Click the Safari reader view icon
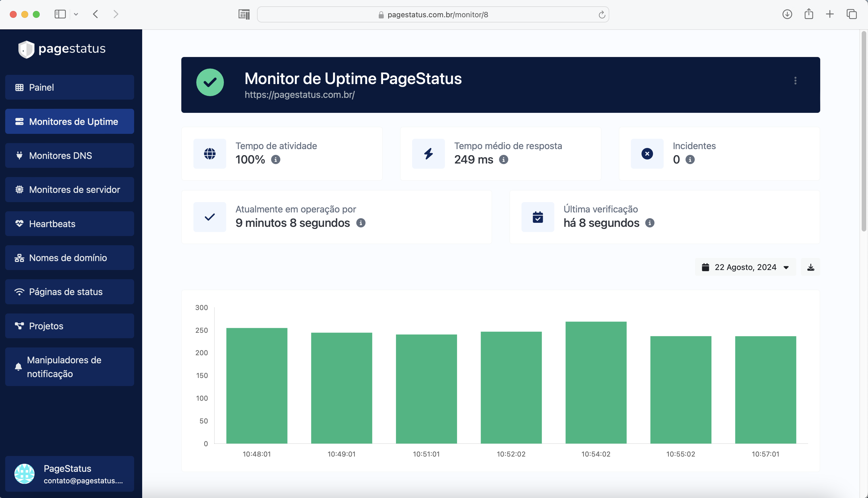Image resolution: width=868 pixels, height=498 pixels. [x=244, y=14]
